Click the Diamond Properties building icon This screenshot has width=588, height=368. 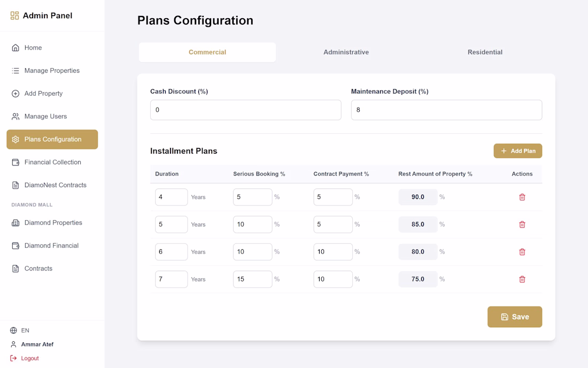[x=16, y=223]
